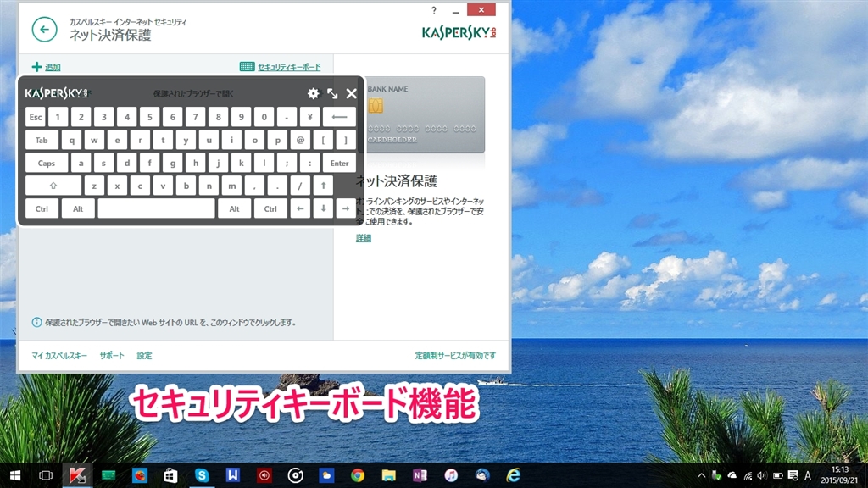Open volume control in system tray
The width and height of the screenshot is (868, 488).
click(x=762, y=476)
